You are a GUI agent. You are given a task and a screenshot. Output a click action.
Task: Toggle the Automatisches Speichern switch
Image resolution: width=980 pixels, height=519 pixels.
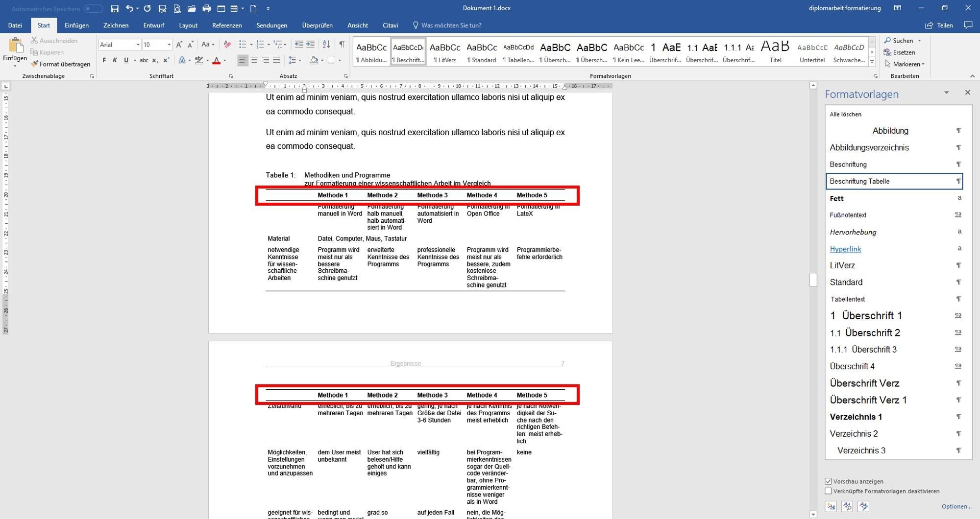pyautogui.click(x=93, y=8)
